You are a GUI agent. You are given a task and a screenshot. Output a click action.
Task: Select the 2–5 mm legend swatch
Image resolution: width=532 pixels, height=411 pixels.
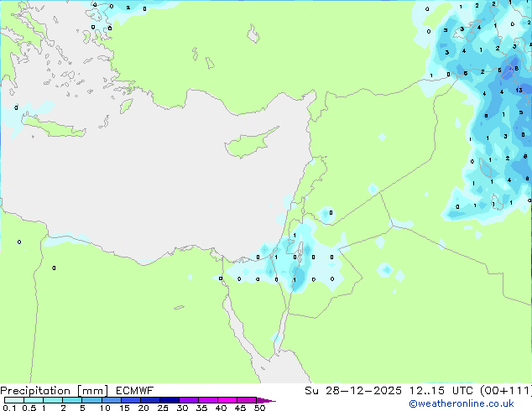72,400
